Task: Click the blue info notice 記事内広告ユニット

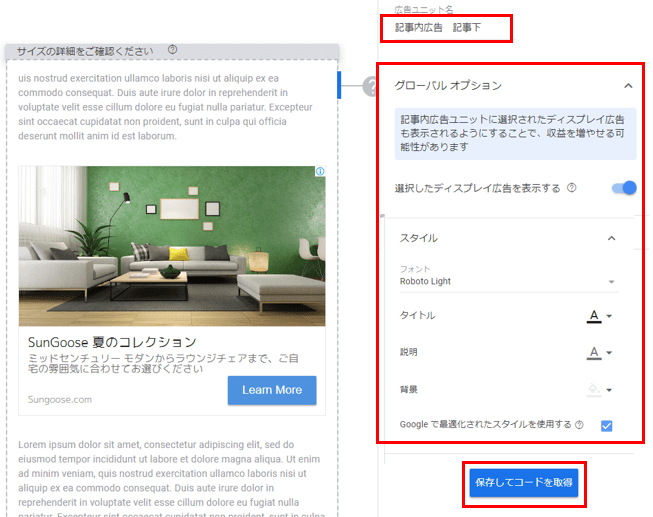Action: (x=516, y=133)
